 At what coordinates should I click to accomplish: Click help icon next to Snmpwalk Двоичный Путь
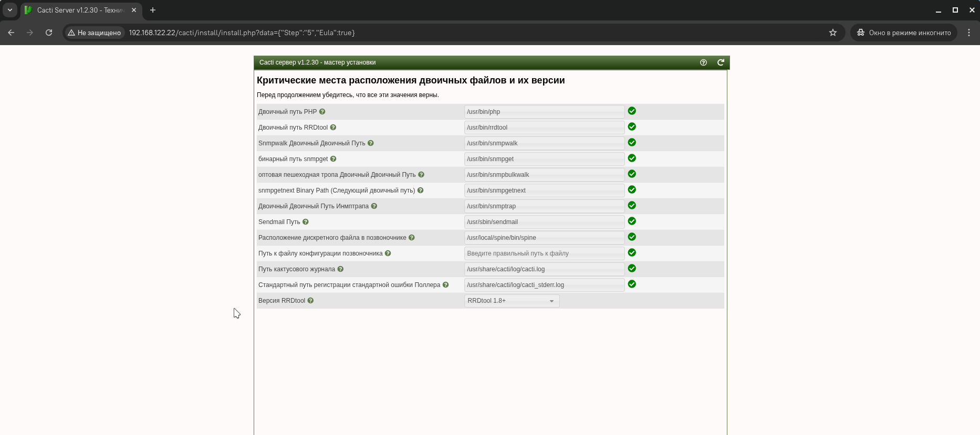[371, 143]
